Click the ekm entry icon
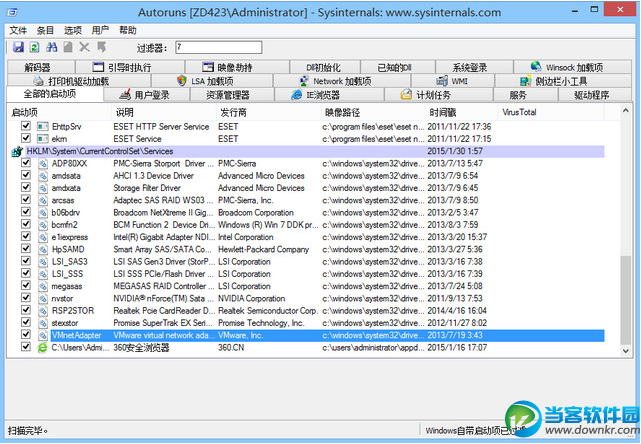 [x=43, y=139]
